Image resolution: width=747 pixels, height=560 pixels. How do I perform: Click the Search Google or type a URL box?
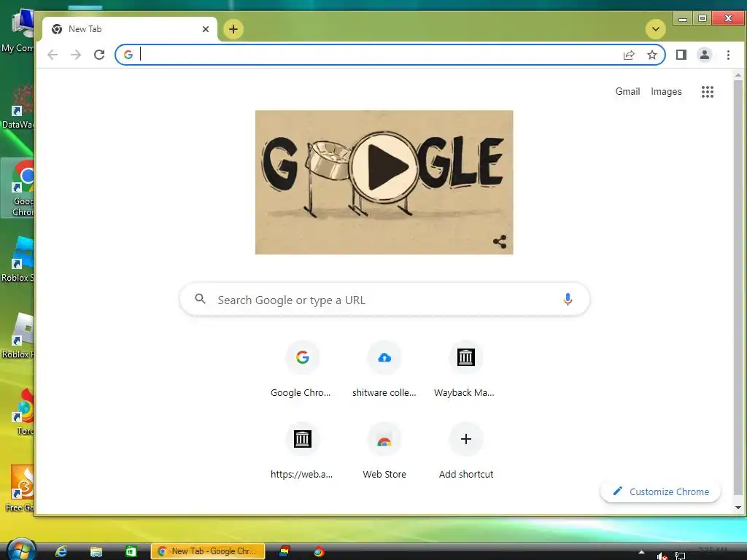coord(384,300)
